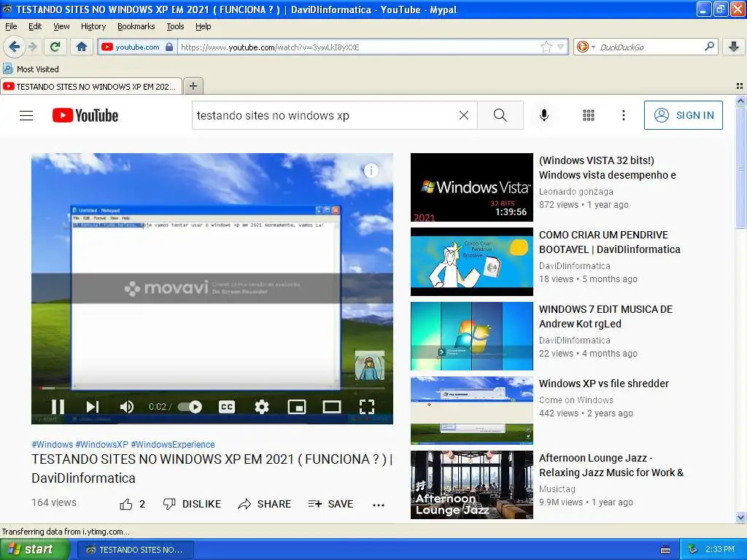
Task: Click the DISLIKE button
Action: click(192, 504)
